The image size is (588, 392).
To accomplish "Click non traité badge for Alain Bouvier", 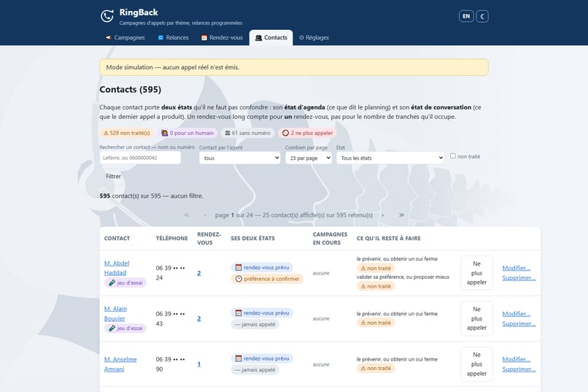I will click(376, 323).
